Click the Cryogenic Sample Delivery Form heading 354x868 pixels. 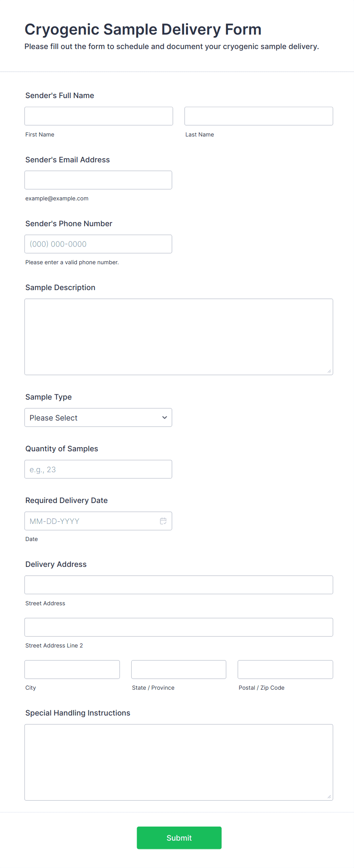(143, 29)
